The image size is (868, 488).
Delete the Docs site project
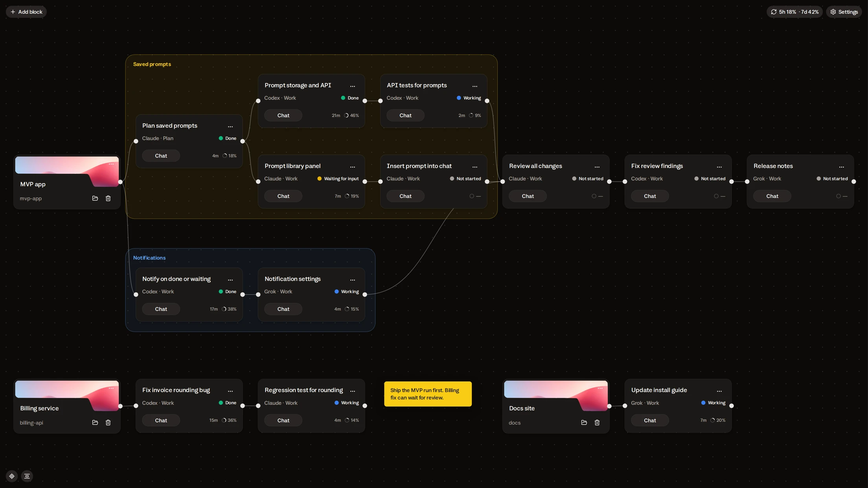(597, 422)
